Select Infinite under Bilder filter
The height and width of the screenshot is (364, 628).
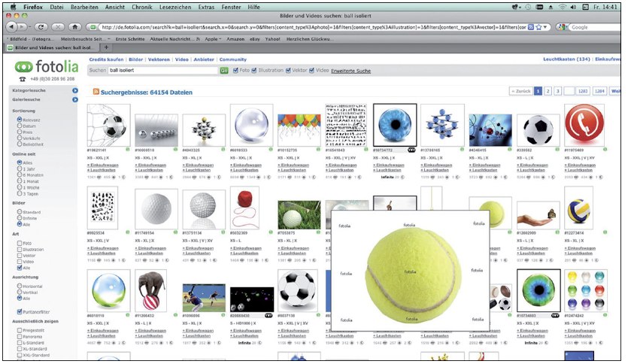pyautogui.click(x=20, y=218)
